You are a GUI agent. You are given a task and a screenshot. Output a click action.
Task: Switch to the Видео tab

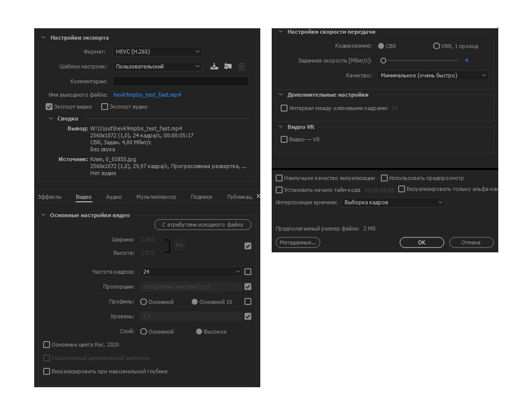(x=83, y=197)
